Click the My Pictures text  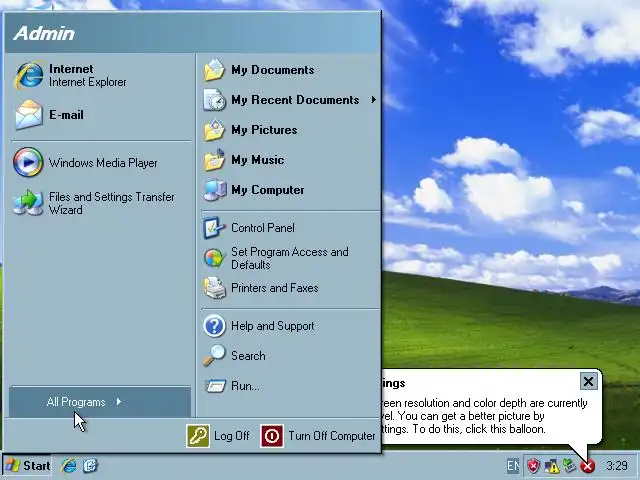pyautogui.click(x=264, y=130)
